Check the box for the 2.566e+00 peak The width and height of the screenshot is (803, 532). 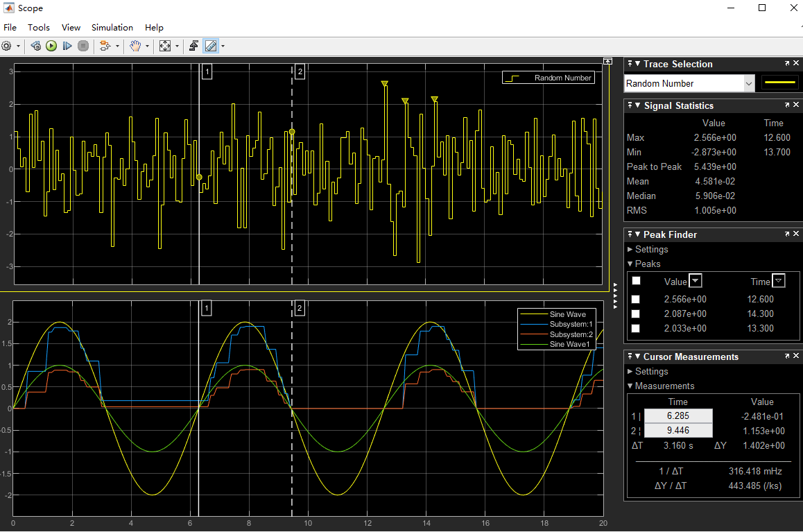click(636, 300)
